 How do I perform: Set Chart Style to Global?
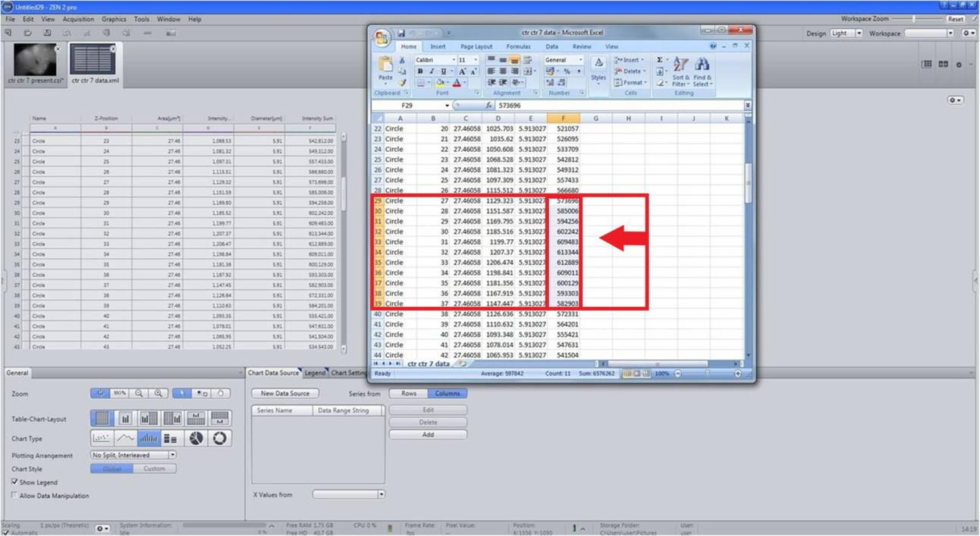[x=112, y=469]
